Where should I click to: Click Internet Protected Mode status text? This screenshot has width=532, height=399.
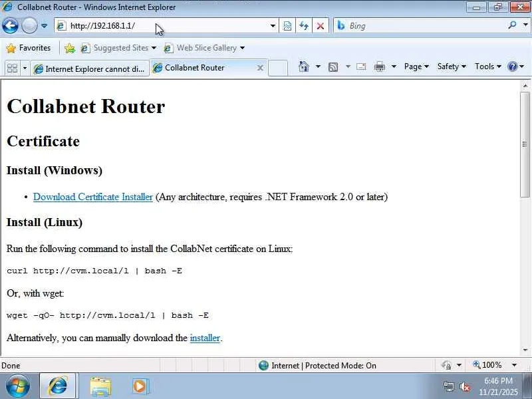[324, 365]
